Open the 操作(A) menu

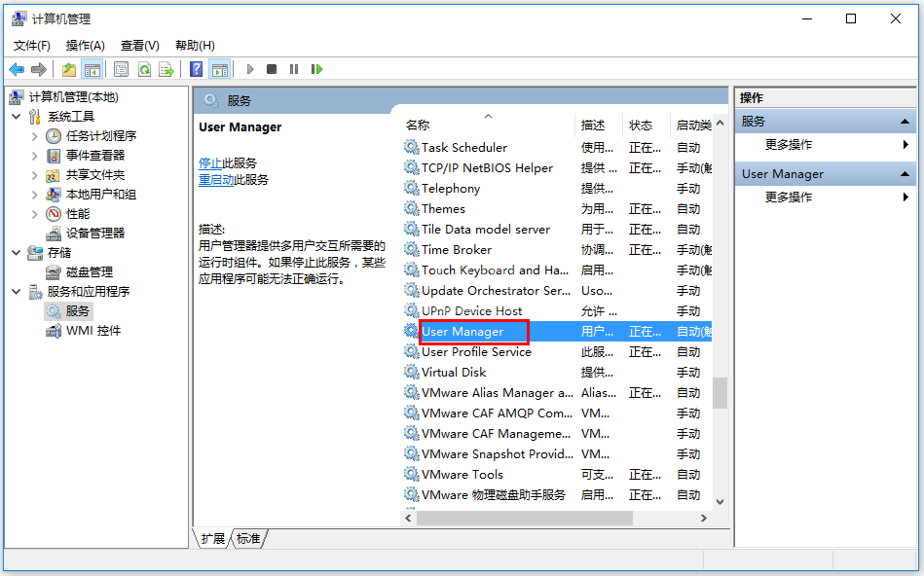[x=86, y=46]
